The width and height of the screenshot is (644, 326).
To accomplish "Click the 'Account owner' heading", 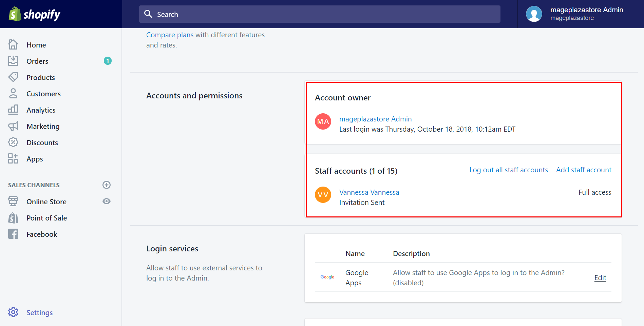I will coord(343,98).
